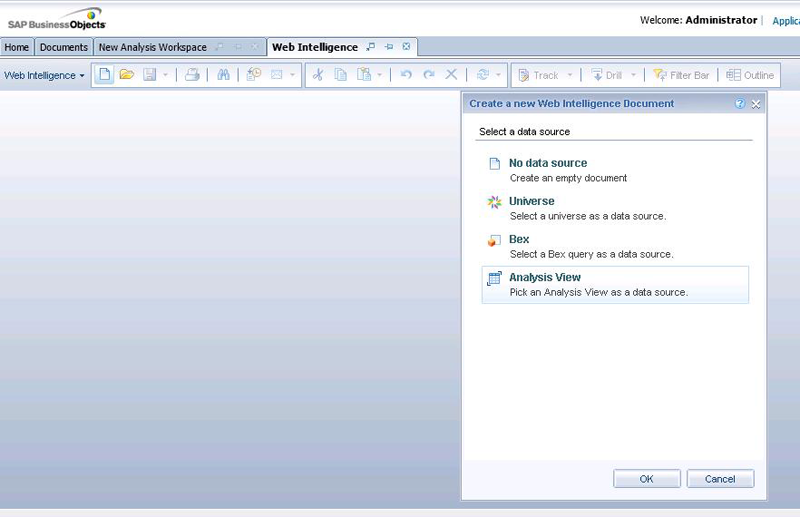
Task: Open the Drill dropdown arrow
Action: tap(633, 75)
